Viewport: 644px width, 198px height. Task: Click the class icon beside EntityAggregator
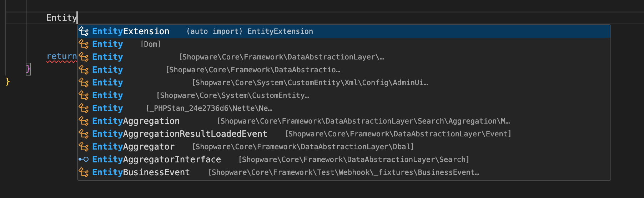(x=84, y=147)
